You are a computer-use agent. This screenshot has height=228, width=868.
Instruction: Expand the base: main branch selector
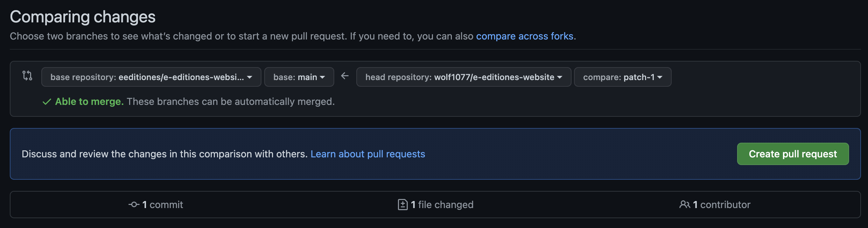299,77
